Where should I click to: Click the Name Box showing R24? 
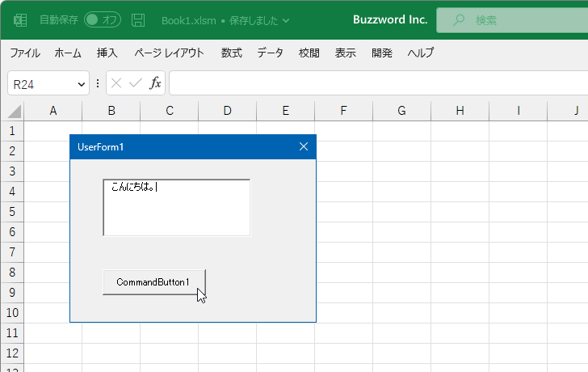(48, 83)
